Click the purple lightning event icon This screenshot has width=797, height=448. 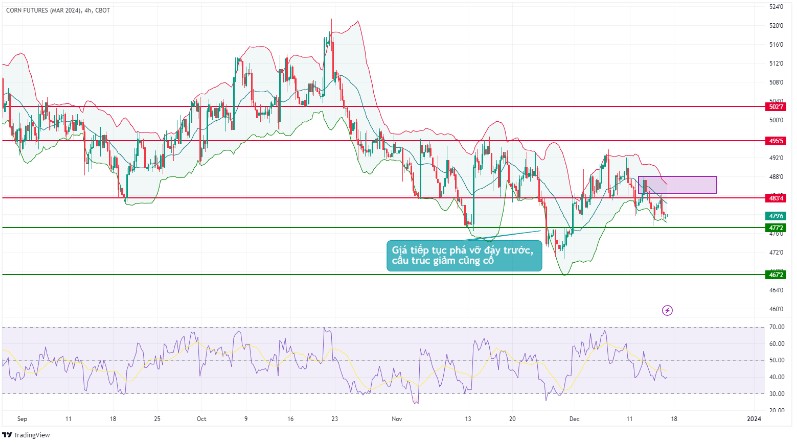667,310
